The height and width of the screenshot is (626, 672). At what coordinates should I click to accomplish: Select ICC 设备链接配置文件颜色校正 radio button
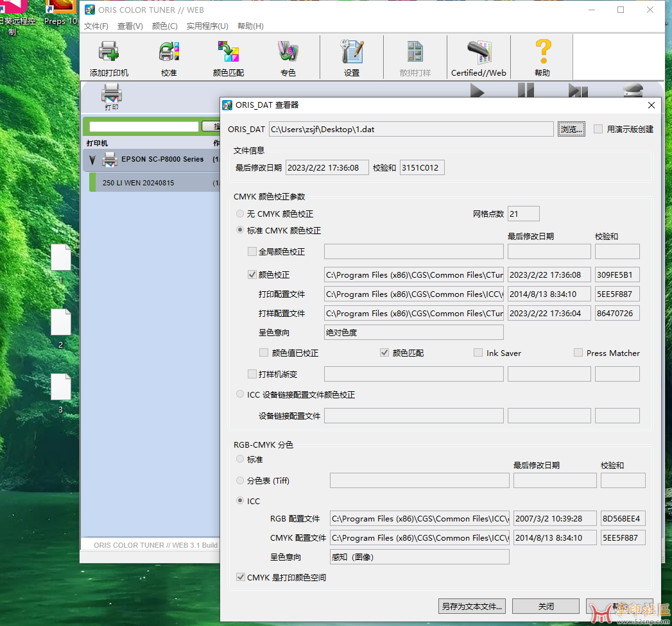[x=240, y=394]
